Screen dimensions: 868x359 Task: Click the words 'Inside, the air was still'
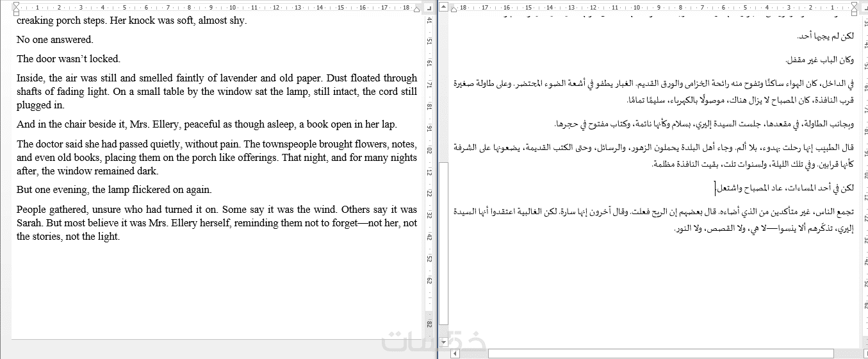(x=67, y=78)
